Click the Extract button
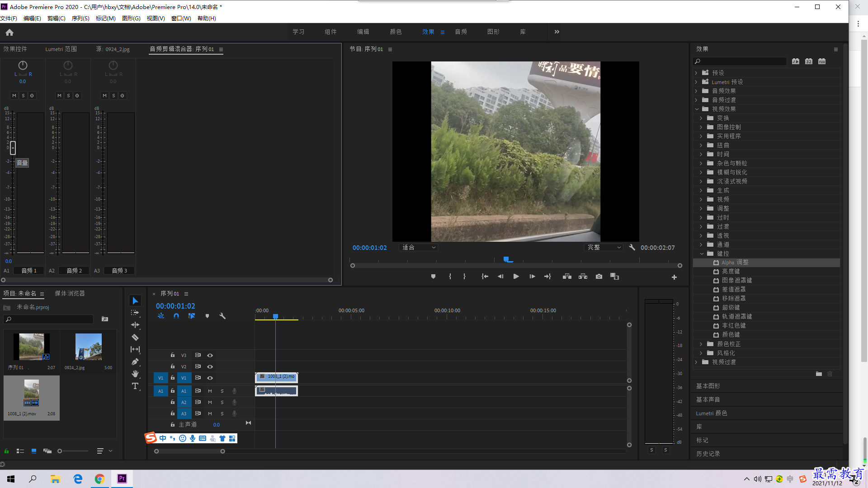This screenshot has width=868, height=488. (583, 277)
